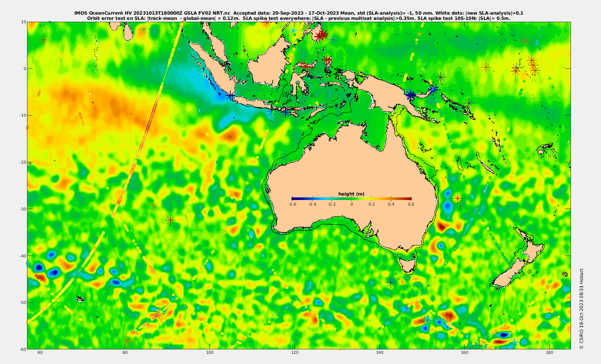Click the red star east of Australia near -28

click(x=457, y=198)
